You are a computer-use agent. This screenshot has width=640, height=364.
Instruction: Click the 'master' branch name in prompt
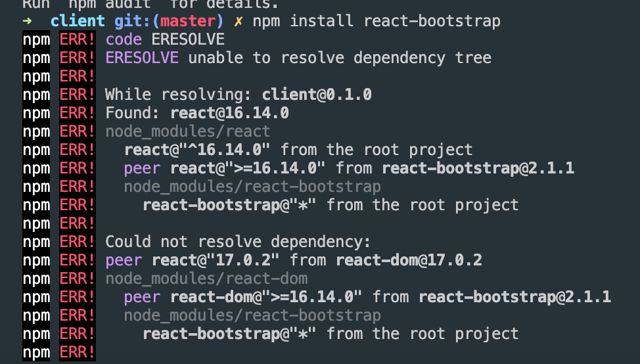[187, 21]
